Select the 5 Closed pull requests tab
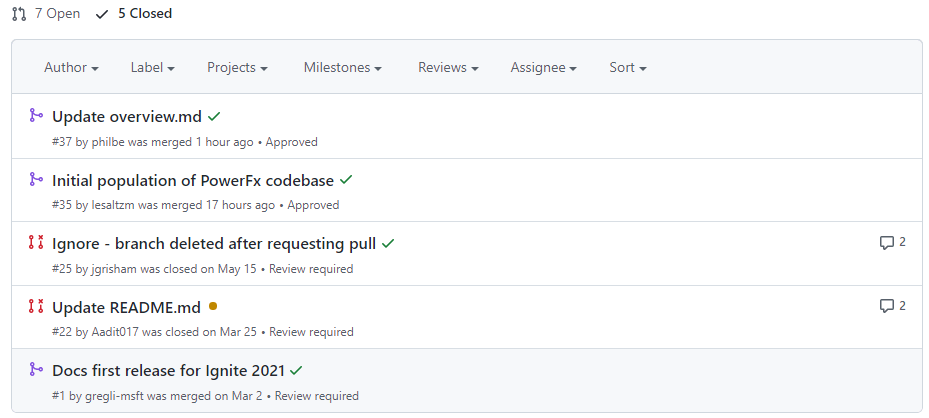The image size is (929, 418). pyautogui.click(x=134, y=14)
